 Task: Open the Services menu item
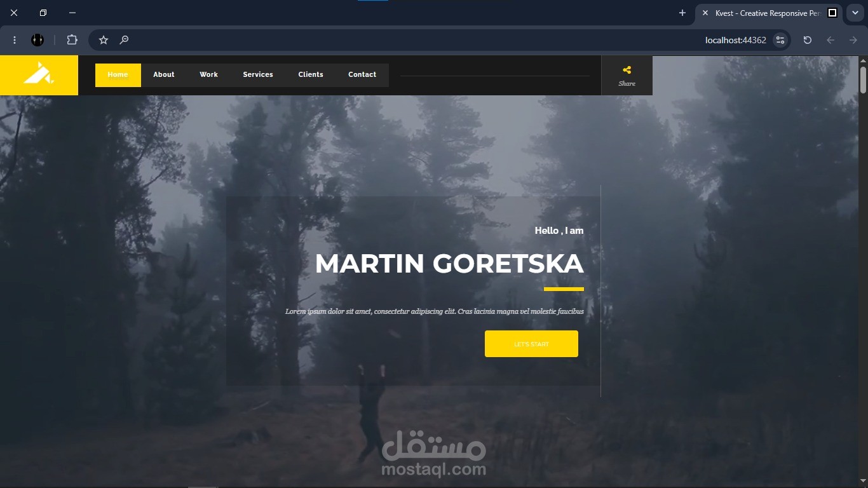click(258, 75)
